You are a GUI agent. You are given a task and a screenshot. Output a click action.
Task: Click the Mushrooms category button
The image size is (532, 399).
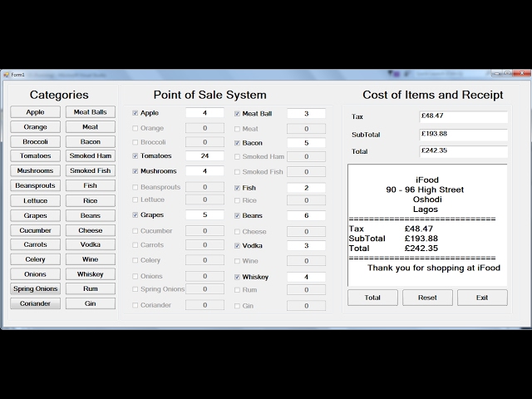coord(35,170)
